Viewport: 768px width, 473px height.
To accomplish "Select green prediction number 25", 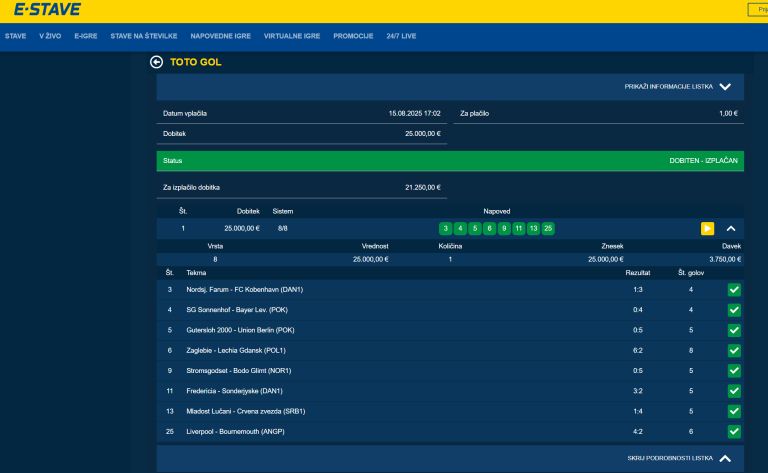I will click(x=548, y=229).
